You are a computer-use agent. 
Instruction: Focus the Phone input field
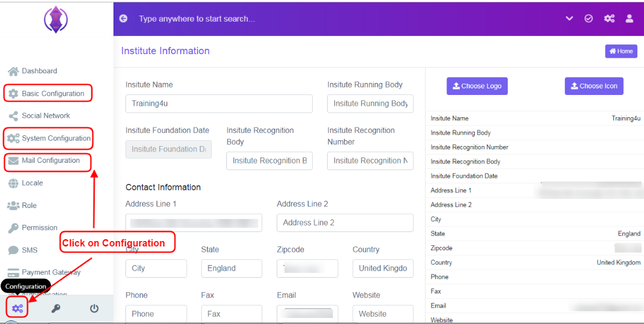[x=156, y=314]
